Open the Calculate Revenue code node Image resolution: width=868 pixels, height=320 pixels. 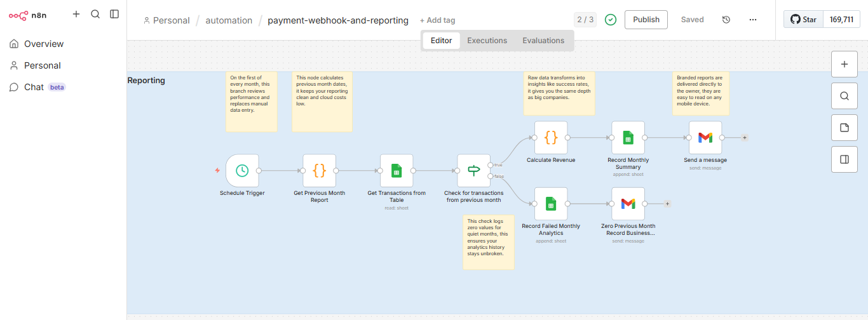[x=551, y=138]
